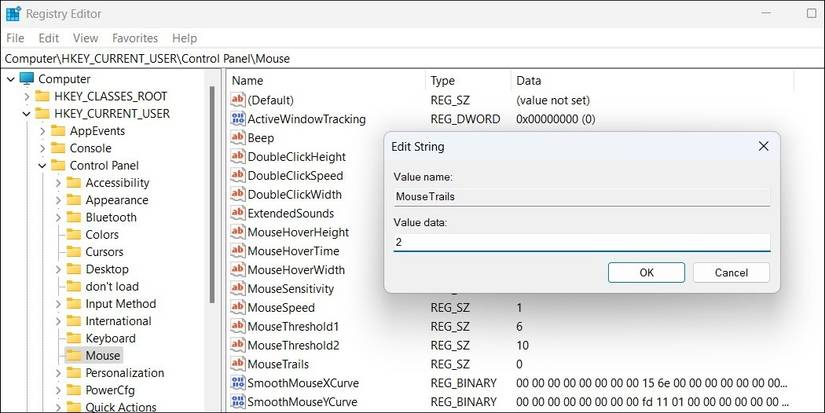Click the (Default) string value icon
The height and width of the screenshot is (413, 825).
pos(238,100)
